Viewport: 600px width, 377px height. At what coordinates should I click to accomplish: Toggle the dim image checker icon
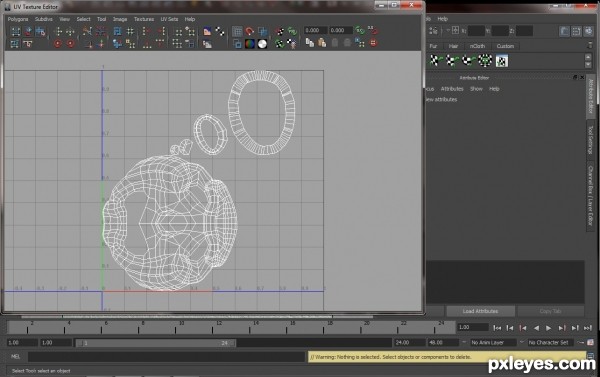pyautogui.click(x=220, y=31)
